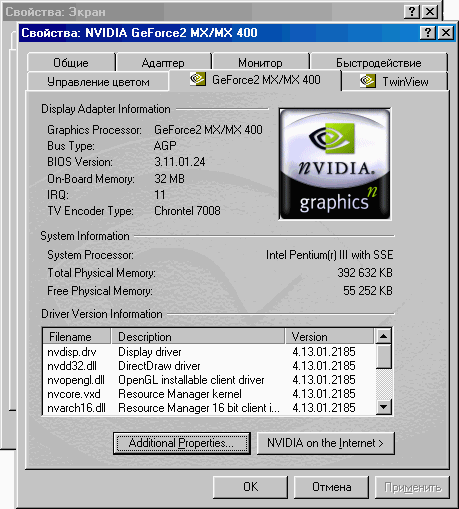
Task: Click the Display driver description
Action: (150, 352)
